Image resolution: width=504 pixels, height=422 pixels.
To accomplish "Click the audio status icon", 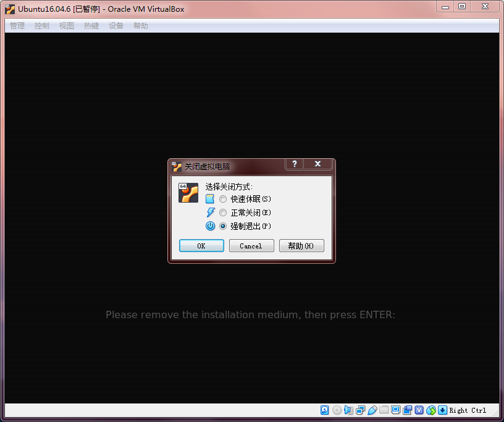I will [x=348, y=410].
